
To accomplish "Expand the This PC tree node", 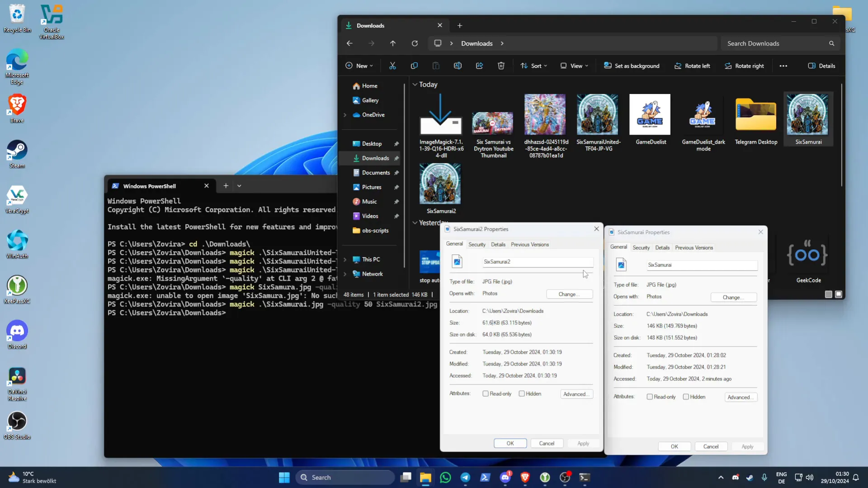I will [344, 258].
